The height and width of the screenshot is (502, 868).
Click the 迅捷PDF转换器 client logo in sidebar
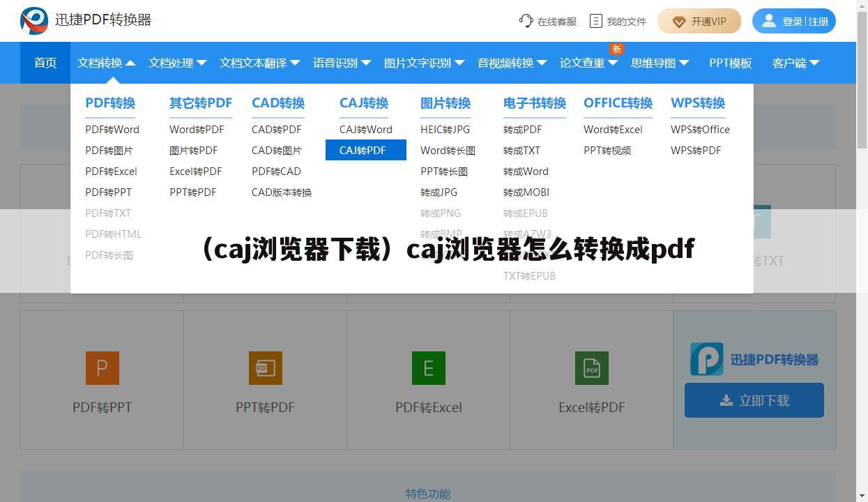coord(706,359)
